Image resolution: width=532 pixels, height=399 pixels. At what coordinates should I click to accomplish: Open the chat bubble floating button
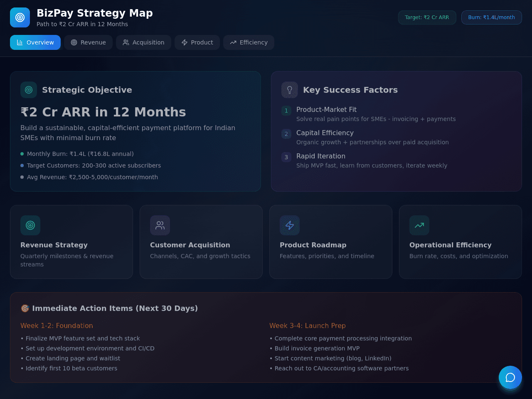pos(510,377)
